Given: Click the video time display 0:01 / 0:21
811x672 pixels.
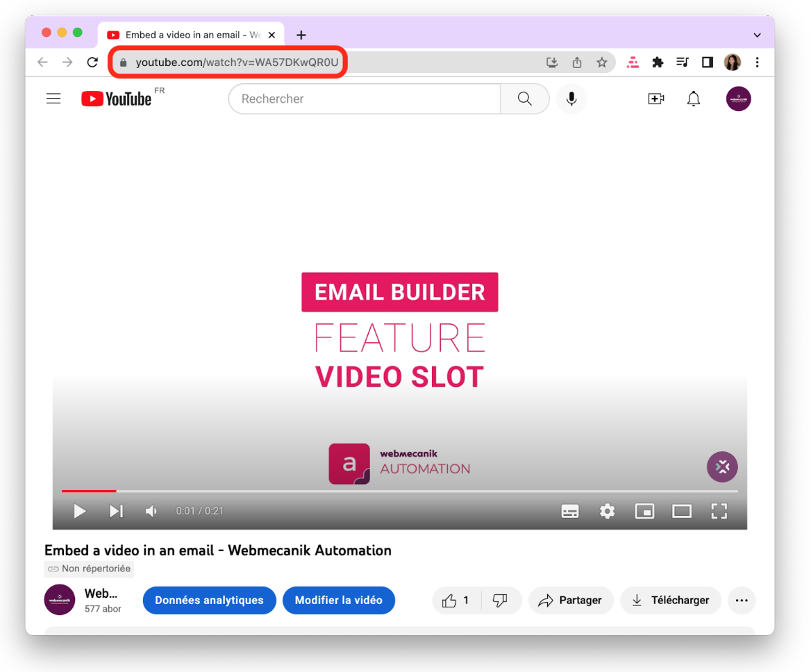Looking at the screenshot, I should point(200,511).
